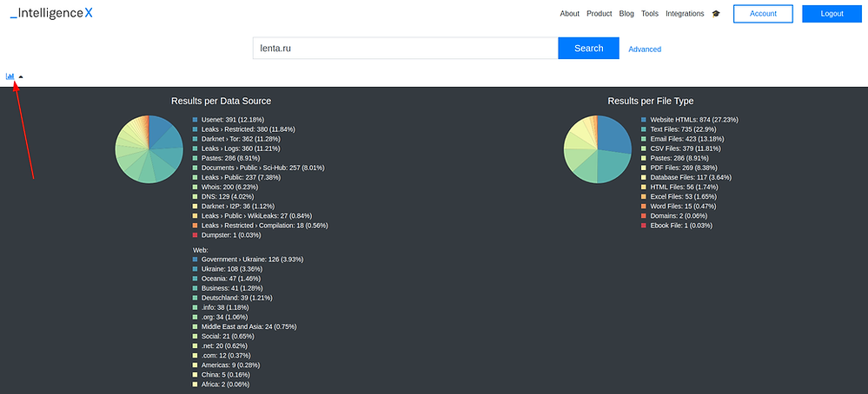Click the statistics bar chart icon
This screenshot has height=394, width=868.
(x=10, y=76)
